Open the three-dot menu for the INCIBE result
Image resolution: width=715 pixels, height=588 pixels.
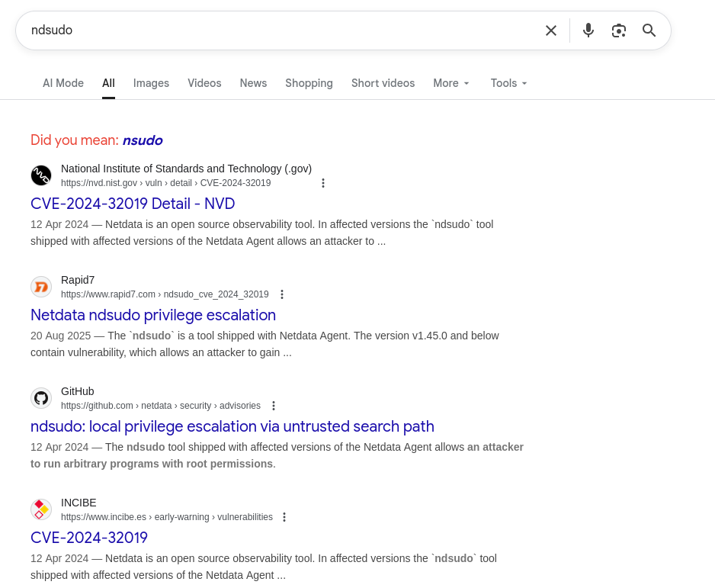tap(284, 517)
